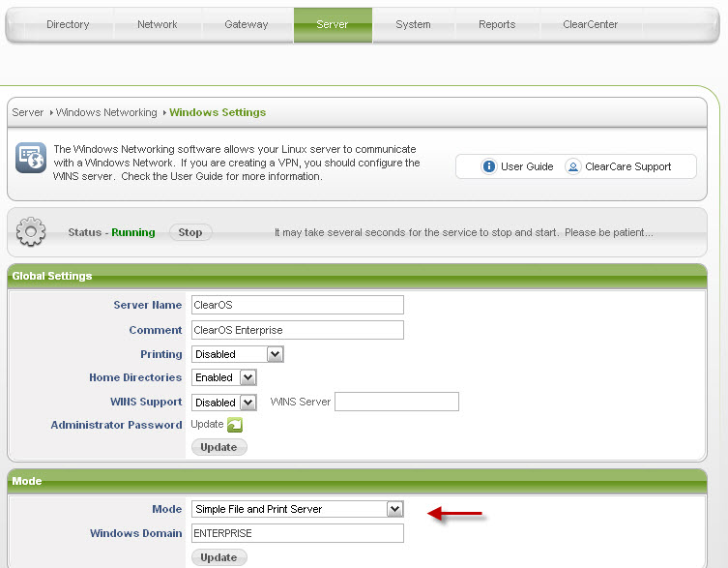The height and width of the screenshot is (568, 728).
Task: Open the ClearCare Support link
Action: pos(627,166)
